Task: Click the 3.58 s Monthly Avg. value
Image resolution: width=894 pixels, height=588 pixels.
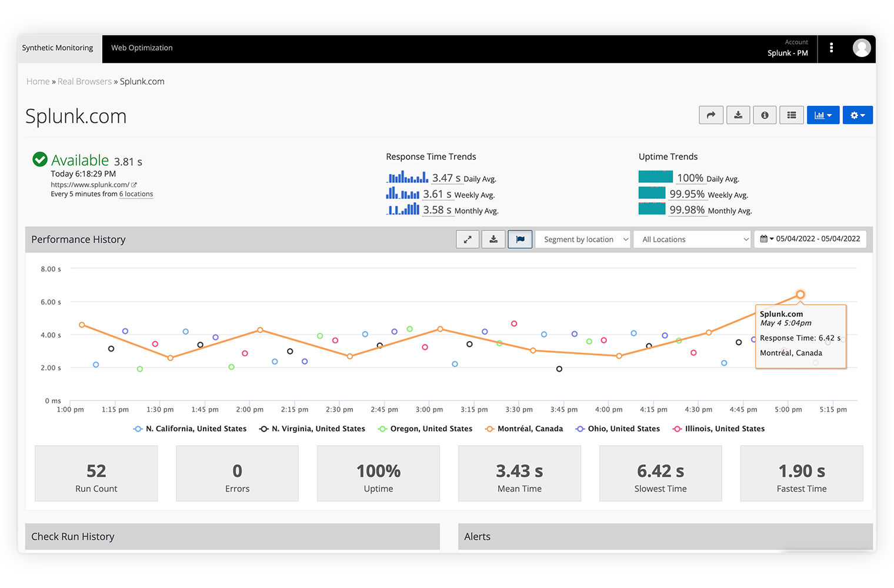Action: pyautogui.click(x=437, y=210)
